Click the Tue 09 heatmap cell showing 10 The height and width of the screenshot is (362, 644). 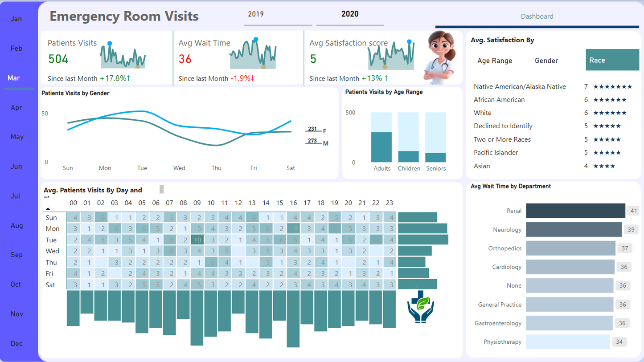click(197, 240)
